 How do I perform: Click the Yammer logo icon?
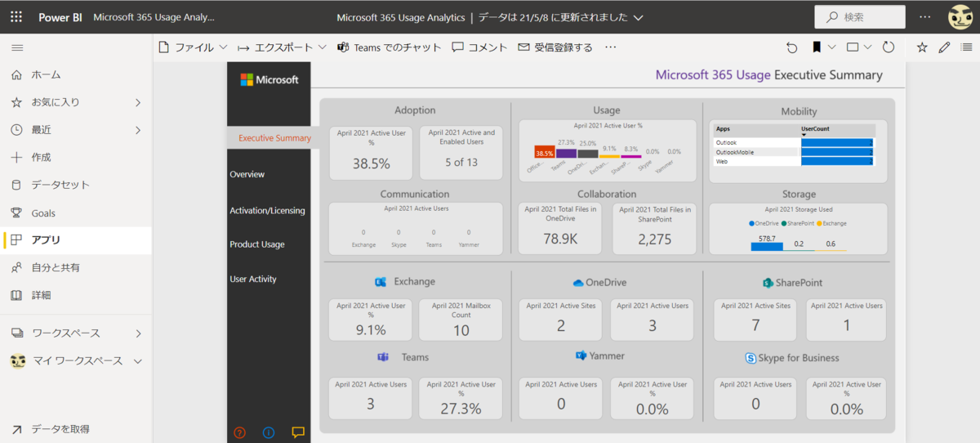581,356
